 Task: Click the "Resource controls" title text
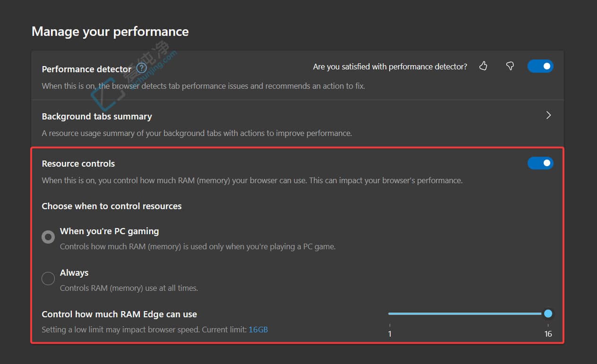click(x=78, y=164)
